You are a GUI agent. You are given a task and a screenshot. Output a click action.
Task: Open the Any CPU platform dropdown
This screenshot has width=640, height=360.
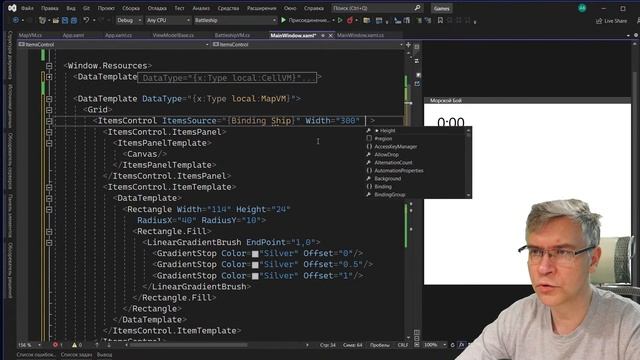point(168,20)
